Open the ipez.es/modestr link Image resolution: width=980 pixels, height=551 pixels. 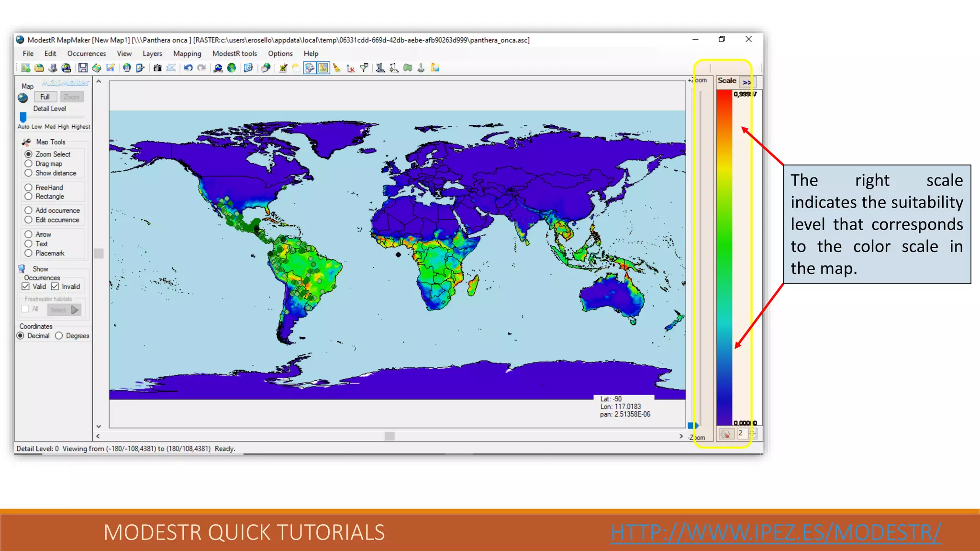point(776,532)
